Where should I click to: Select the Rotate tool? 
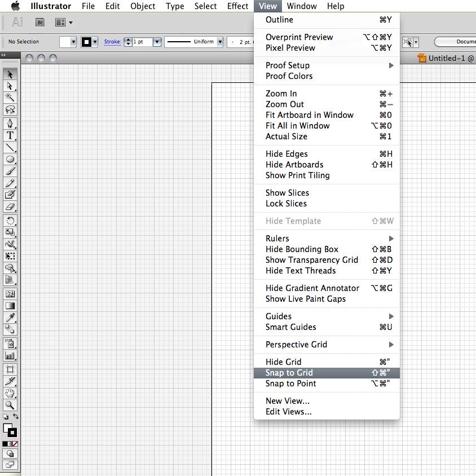[x=10, y=221]
